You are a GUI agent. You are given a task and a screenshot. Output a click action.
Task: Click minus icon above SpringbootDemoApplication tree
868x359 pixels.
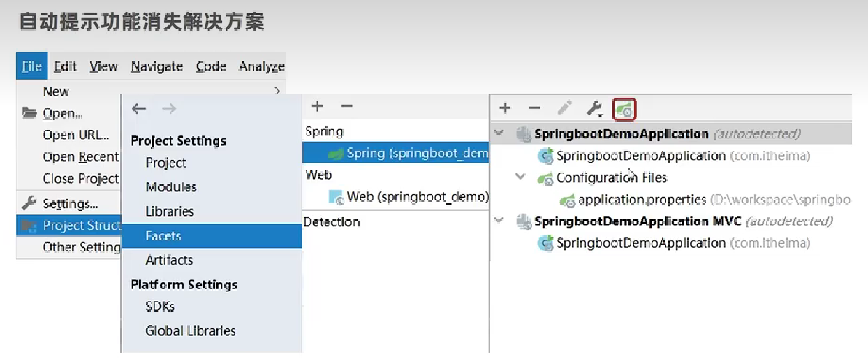(x=534, y=108)
